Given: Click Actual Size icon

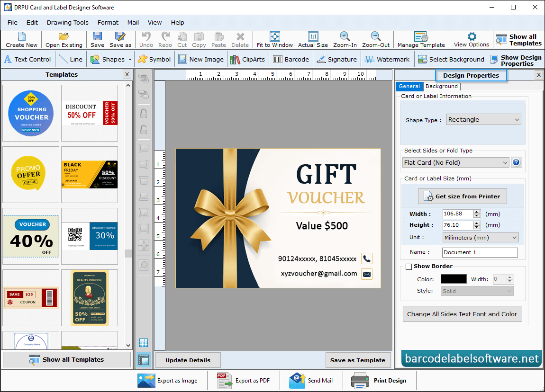Looking at the screenshot, I should point(313,40).
